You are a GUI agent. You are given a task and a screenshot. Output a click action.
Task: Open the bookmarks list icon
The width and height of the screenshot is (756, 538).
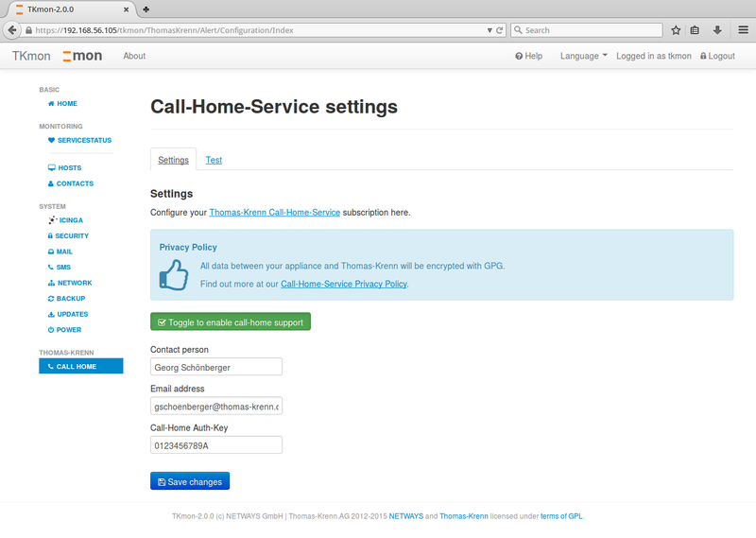point(695,30)
